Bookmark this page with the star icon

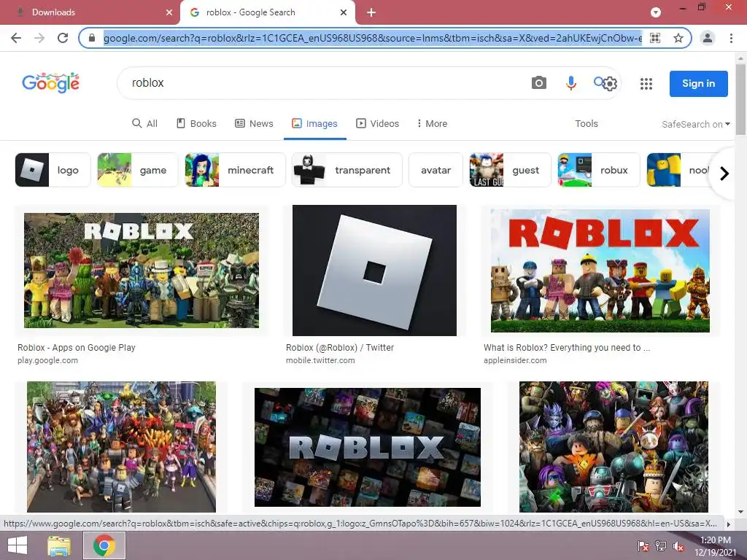coord(678,38)
